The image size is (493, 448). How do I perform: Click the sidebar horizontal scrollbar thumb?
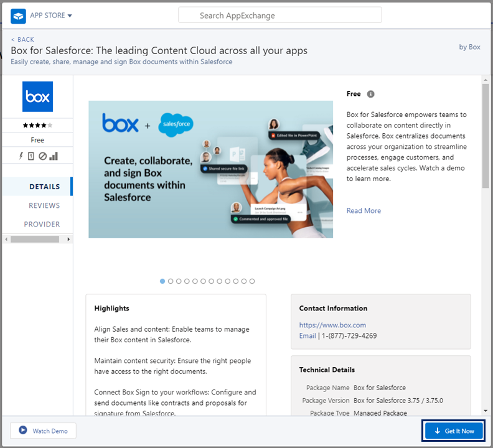click(35, 240)
